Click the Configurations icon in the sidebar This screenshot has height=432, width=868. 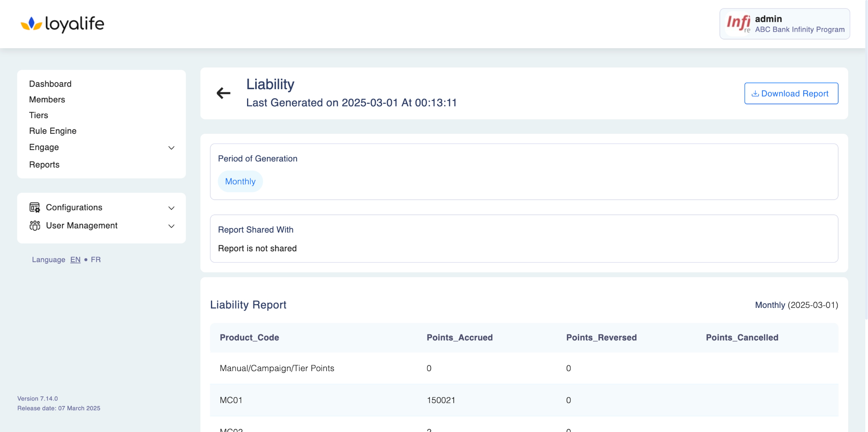pos(35,207)
